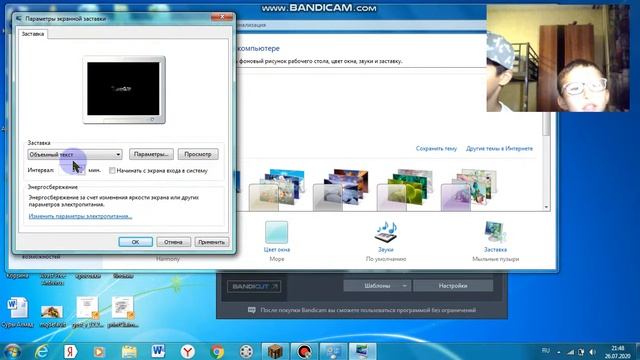Open the taskbar clock and date
Screen dimensions: 640x360
(618, 352)
